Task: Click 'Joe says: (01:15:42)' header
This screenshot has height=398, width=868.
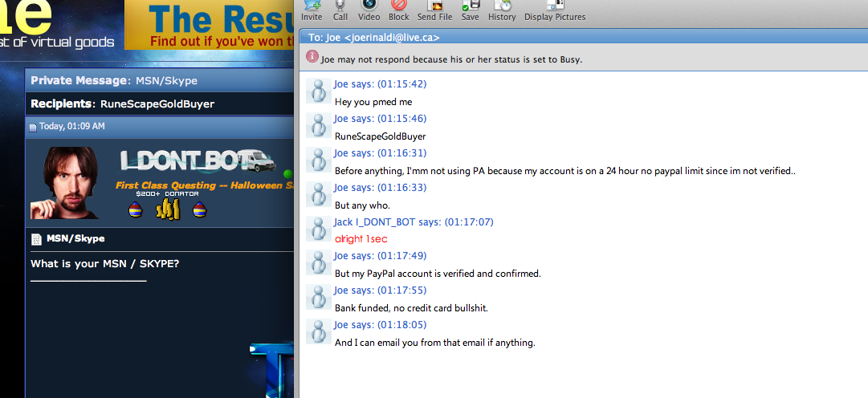Action: pos(381,84)
